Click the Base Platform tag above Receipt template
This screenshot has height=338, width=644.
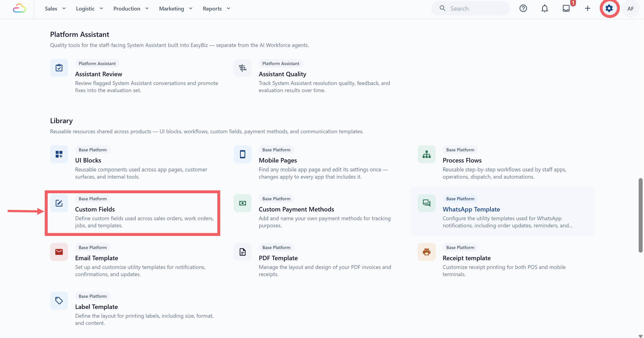click(460, 247)
